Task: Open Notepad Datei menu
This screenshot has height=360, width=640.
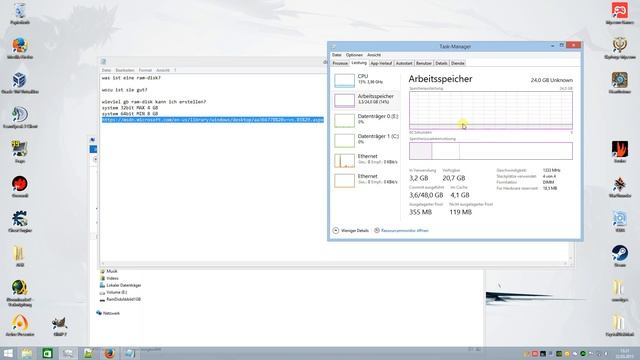Action: click(106, 70)
